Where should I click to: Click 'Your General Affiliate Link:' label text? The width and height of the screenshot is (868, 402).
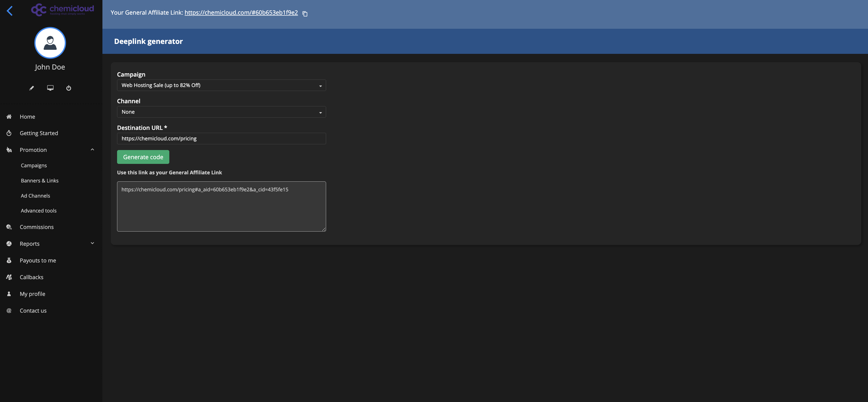(x=147, y=13)
